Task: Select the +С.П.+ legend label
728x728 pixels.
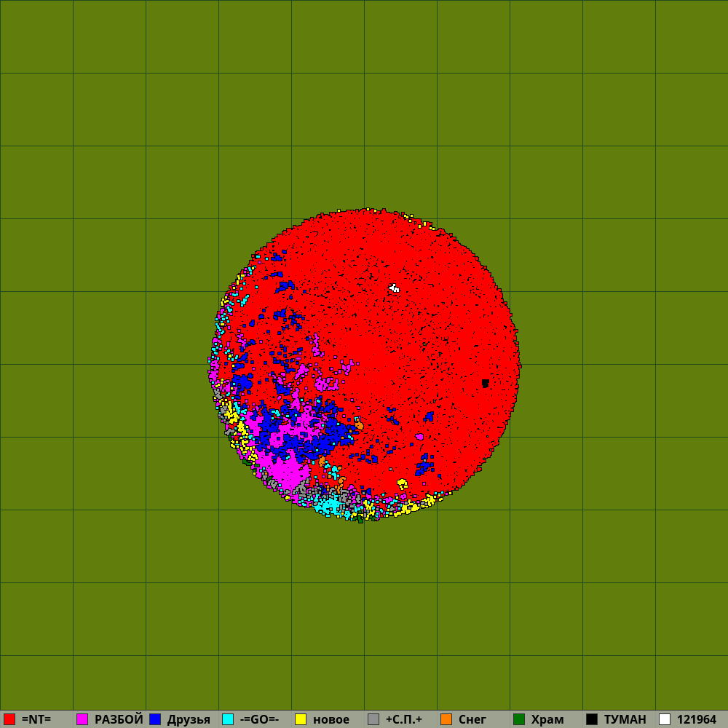Action: 404,719
